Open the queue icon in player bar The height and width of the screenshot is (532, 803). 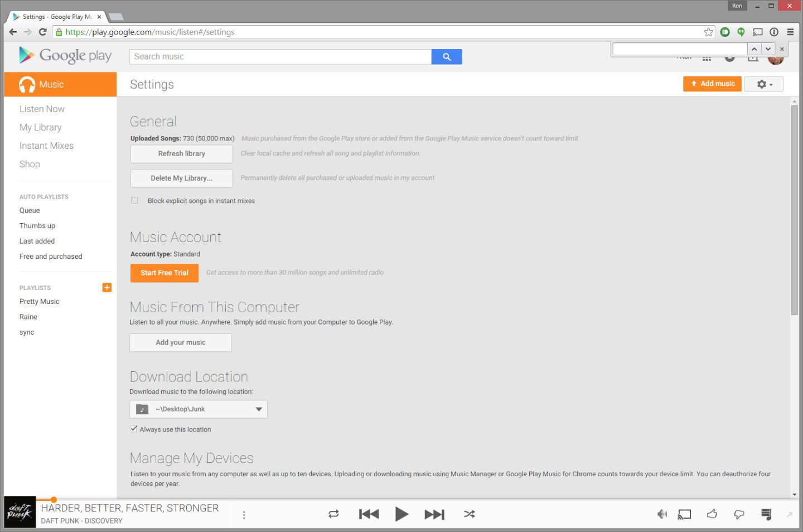pyautogui.click(x=766, y=514)
